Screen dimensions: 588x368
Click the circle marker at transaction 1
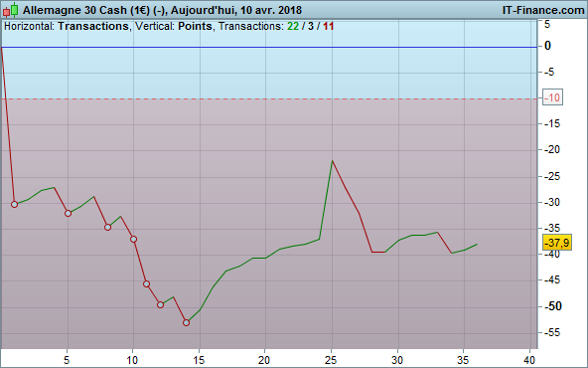(x=14, y=204)
